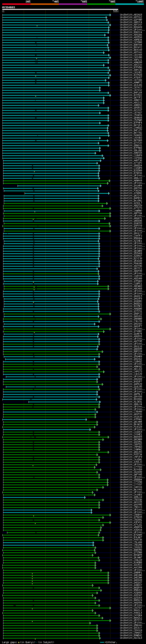Open hit UniRef100_Q677F2
This screenshot has width=146, height=644.
point(131,98)
